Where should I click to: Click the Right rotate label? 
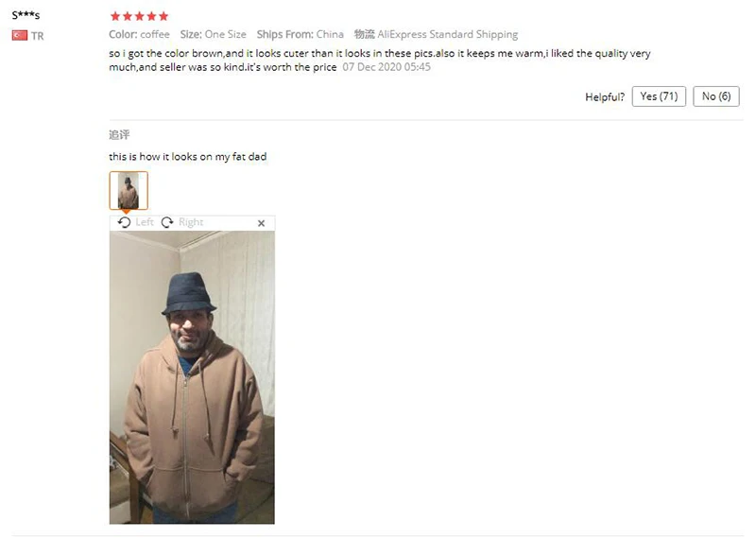click(191, 222)
